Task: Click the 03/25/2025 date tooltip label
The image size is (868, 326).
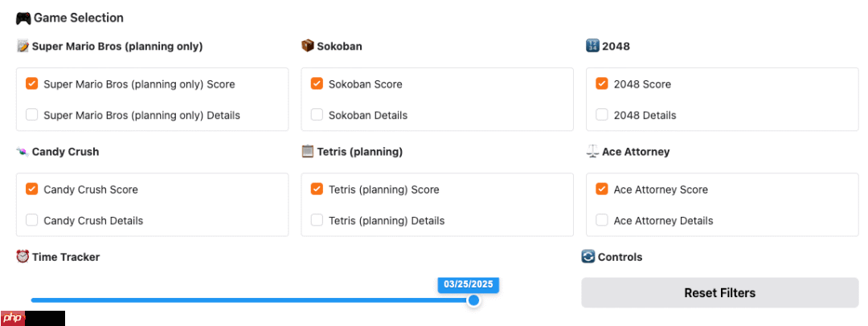Action: (x=469, y=284)
